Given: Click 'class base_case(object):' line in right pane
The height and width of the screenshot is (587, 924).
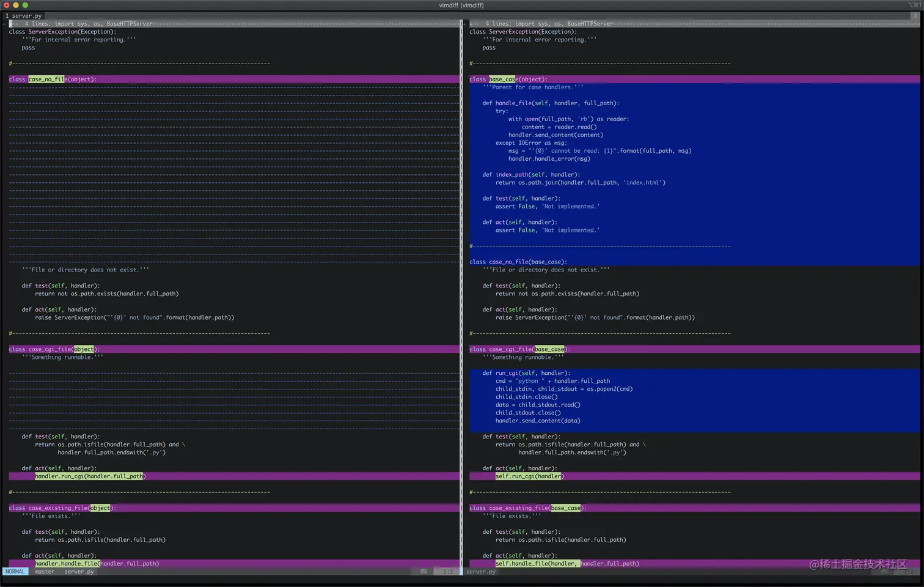Looking at the screenshot, I should [x=508, y=79].
